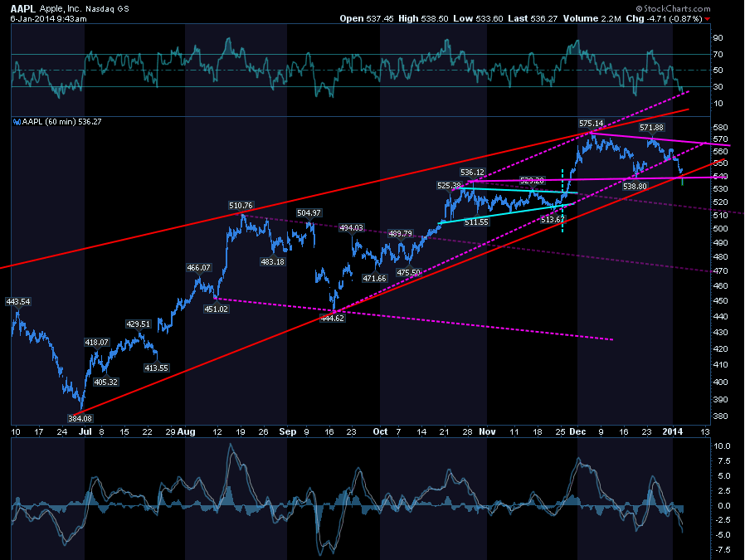
Task: Click the '6-Jan-2014 9:43am' timestamp
Action: pyautogui.click(x=48, y=19)
